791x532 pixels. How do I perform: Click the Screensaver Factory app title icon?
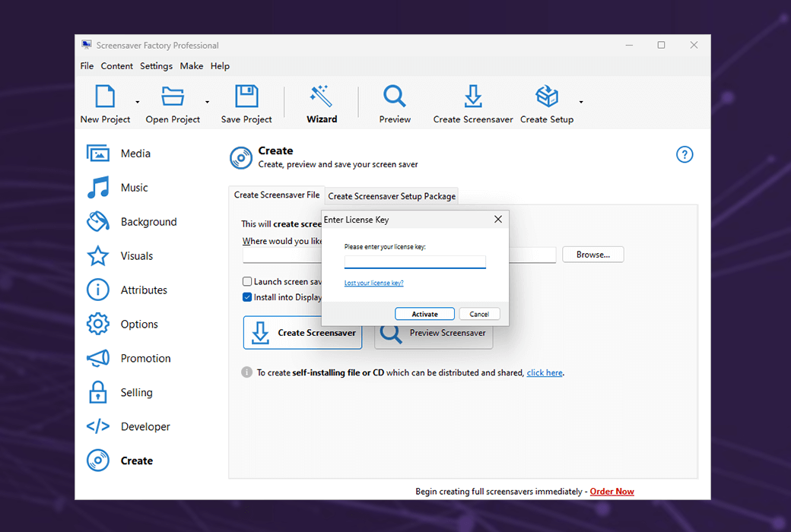point(87,45)
